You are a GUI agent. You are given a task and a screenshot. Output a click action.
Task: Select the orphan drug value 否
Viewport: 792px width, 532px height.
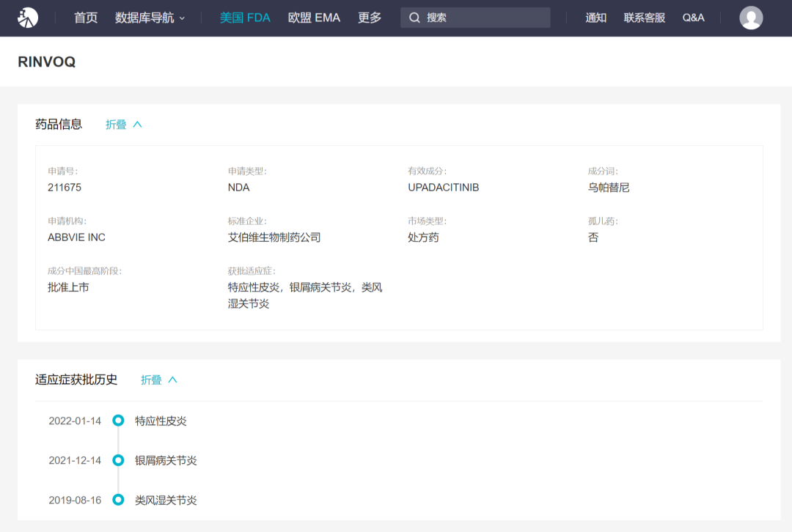click(593, 237)
